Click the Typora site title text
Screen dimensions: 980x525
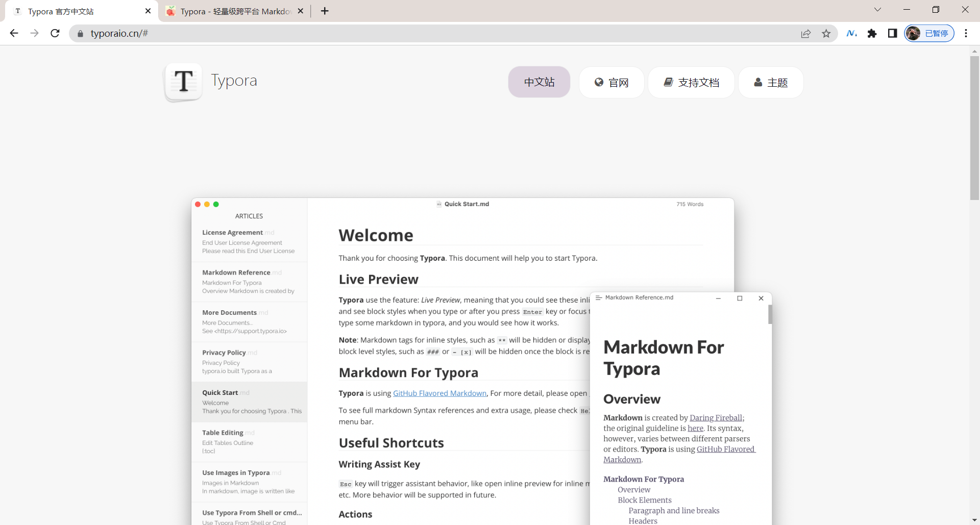pos(234,81)
